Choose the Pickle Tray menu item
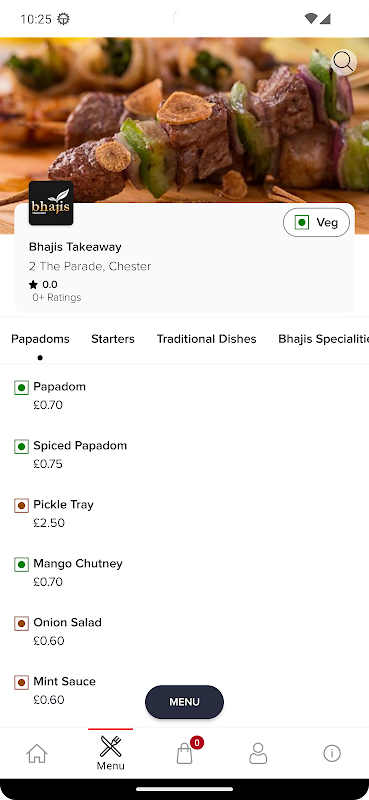 [184, 513]
